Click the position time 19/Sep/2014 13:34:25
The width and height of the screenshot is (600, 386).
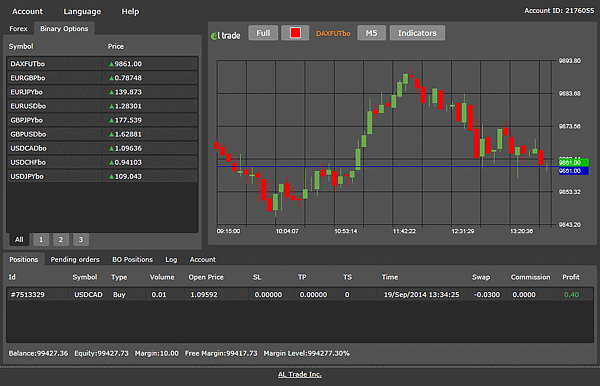pyautogui.click(x=421, y=295)
